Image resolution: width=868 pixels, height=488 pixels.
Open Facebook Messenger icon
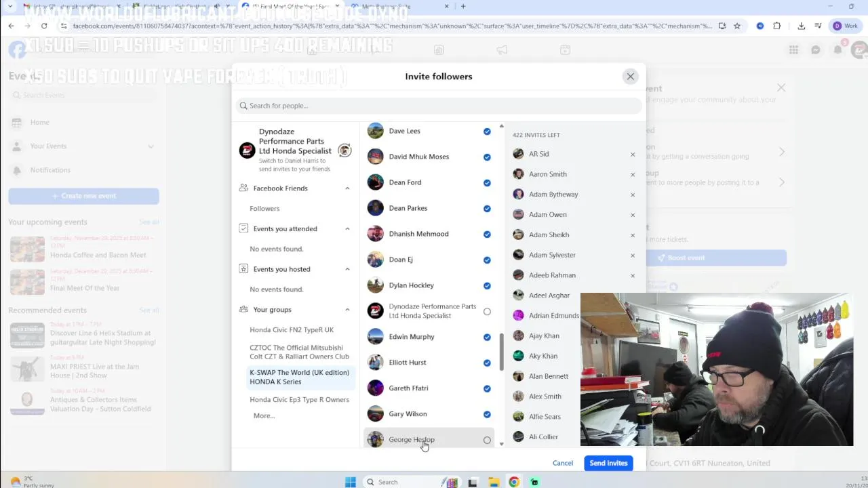coord(816,49)
